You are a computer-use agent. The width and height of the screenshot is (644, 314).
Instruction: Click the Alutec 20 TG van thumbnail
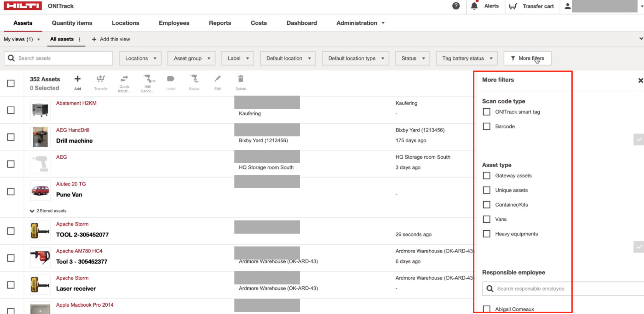40,191
